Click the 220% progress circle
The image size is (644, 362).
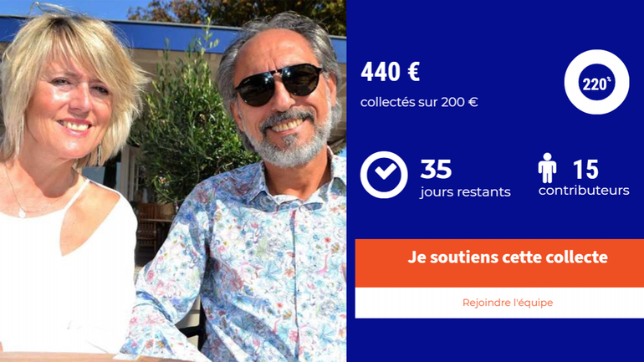[x=596, y=82]
